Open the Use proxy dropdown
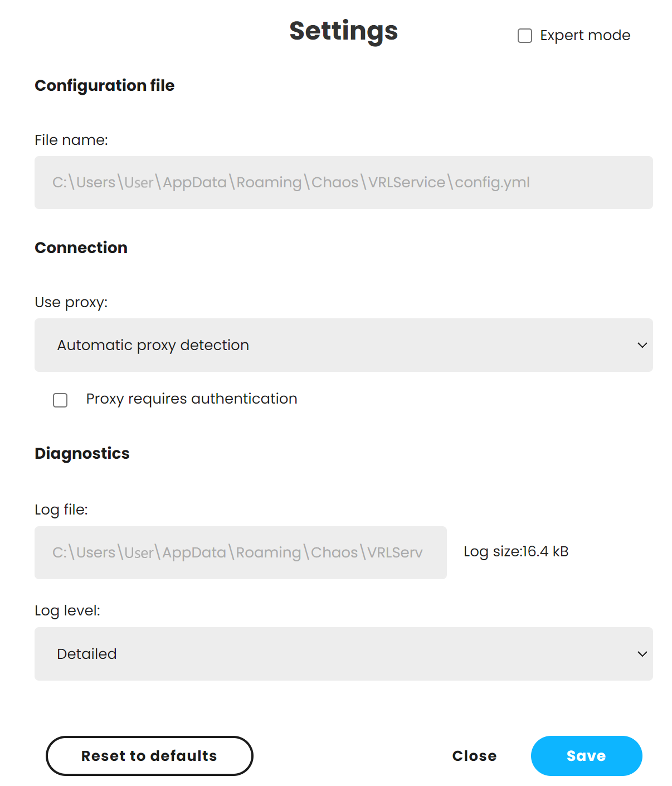 point(343,345)
